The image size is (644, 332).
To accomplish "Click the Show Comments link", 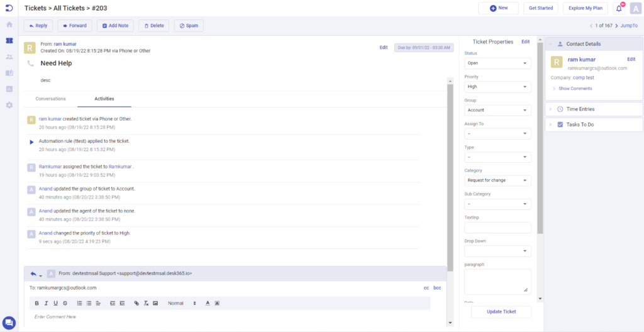I will pyautogui.click(x=575, y=89).
